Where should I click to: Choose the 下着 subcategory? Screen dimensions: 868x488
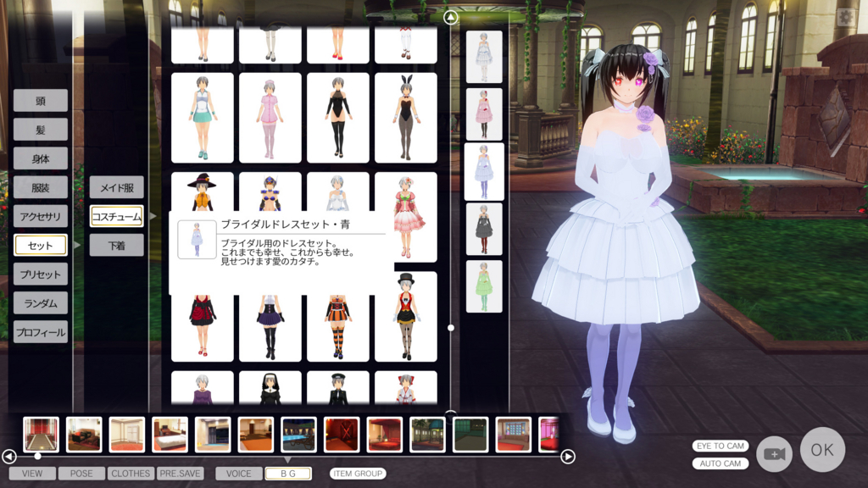tap(117, 245)
